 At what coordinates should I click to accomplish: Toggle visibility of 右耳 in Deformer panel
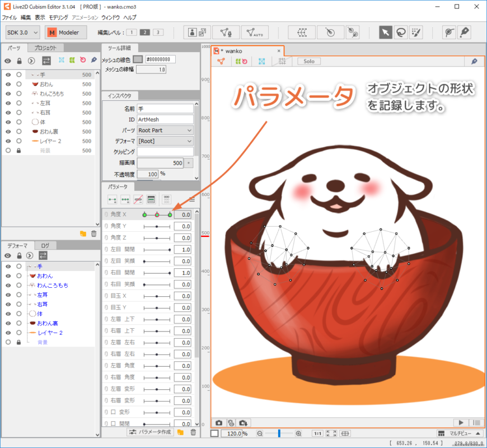[8, 305]
